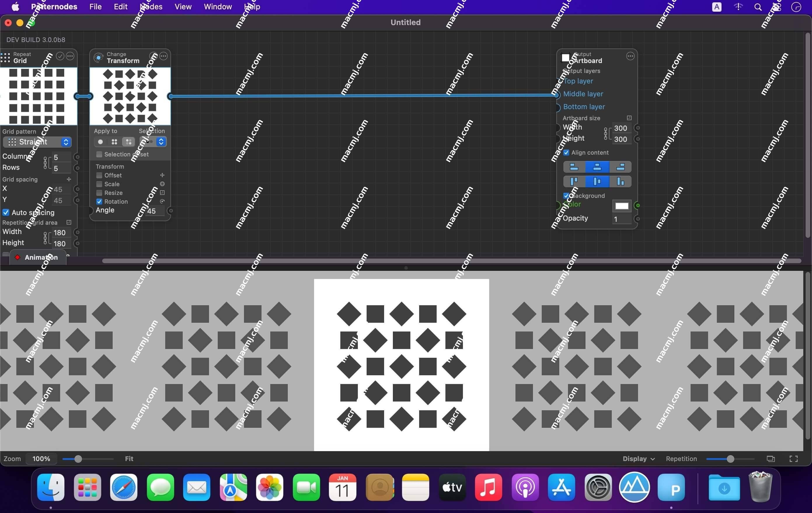This screenshot has height=513, width=812.
Task: Click the align content top-left icon
Action: coord(574,167)
